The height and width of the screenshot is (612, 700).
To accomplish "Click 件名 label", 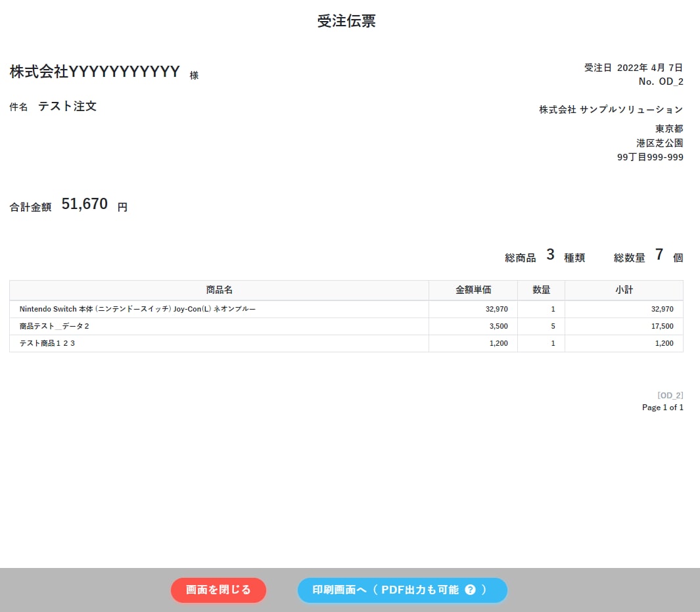I will [x=18, y=106].
